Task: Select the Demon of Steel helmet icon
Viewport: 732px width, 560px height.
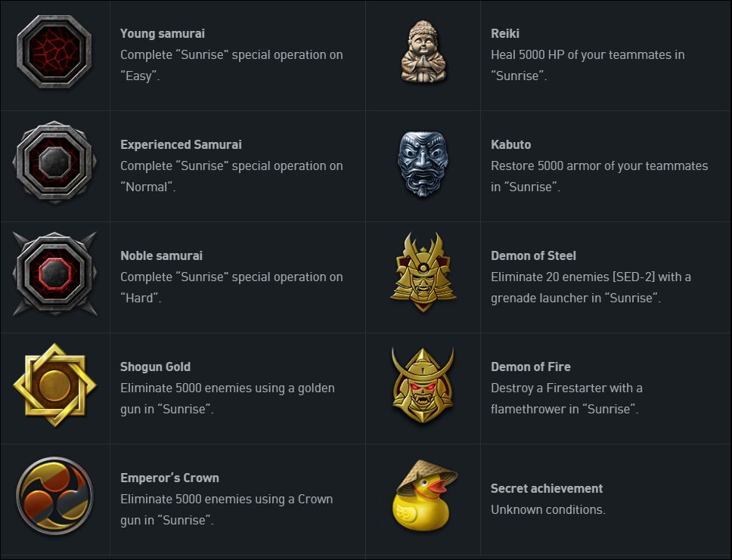Action: [423, 272]
